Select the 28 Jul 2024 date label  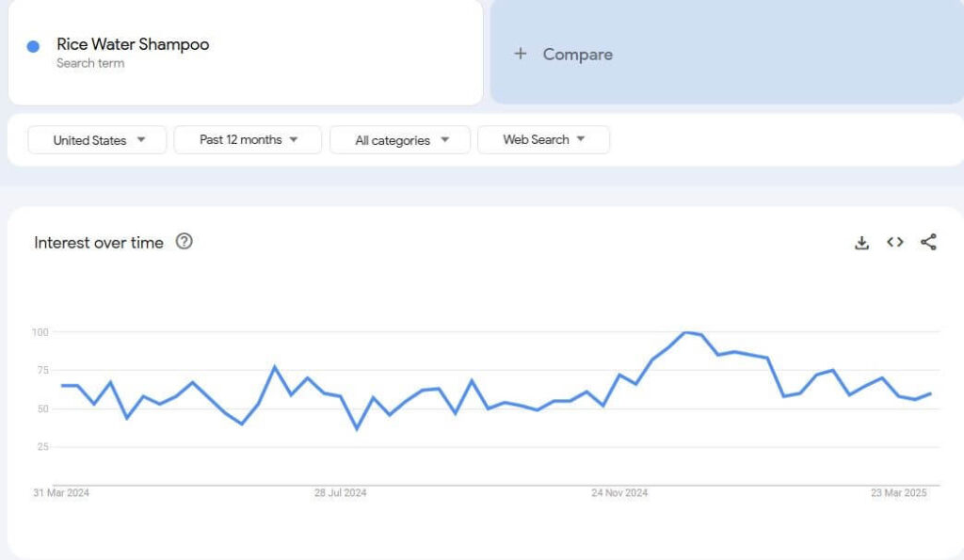click(x=341, y=492)
